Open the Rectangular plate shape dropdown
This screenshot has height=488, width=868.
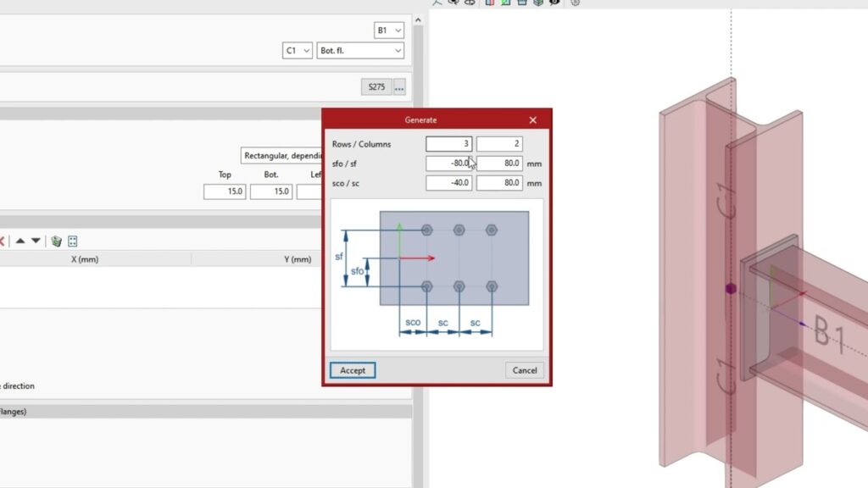coord(282,156)
